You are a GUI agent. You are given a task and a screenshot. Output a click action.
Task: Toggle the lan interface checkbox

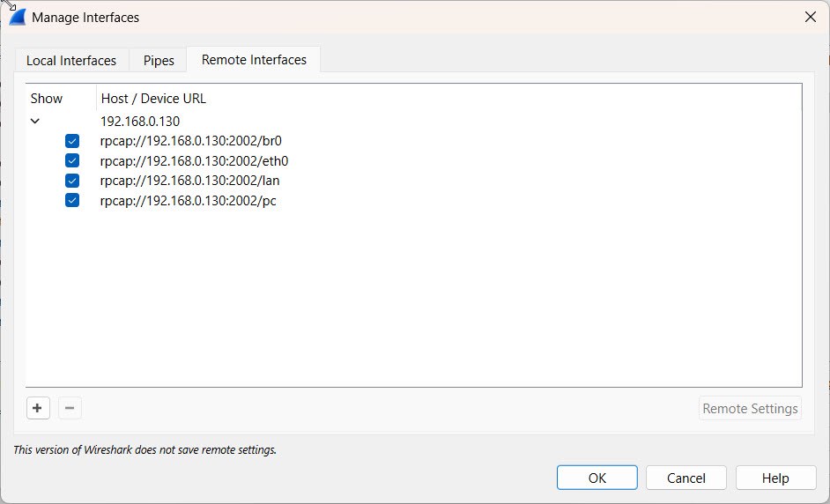click(72, 181)
